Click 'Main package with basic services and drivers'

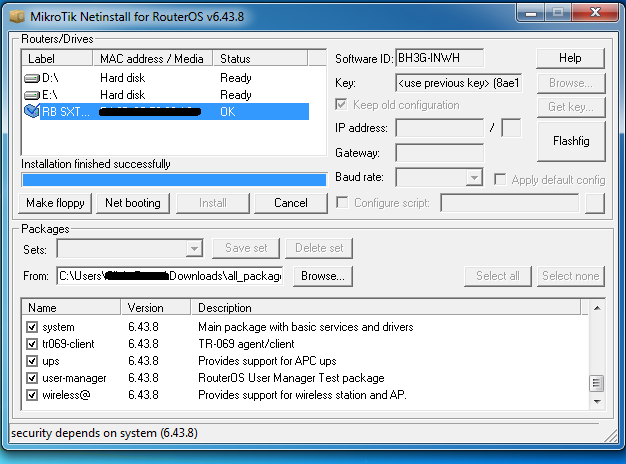click(x=306, y=327)
